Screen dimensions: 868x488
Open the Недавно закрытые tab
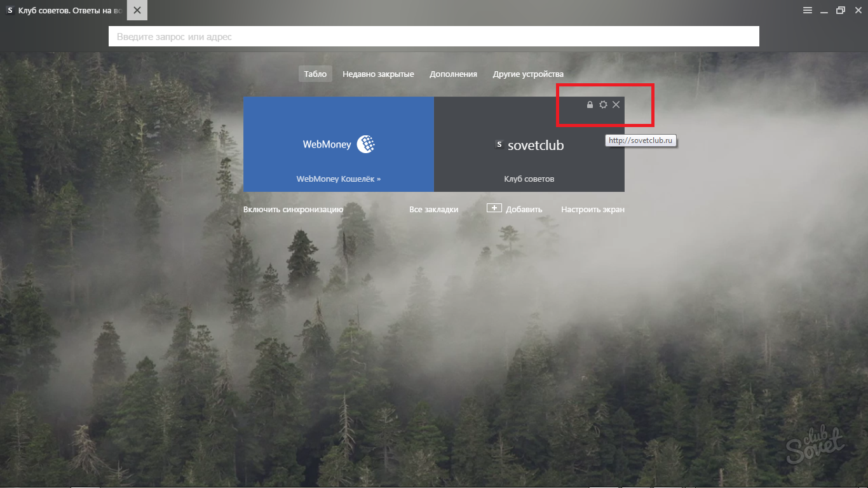(x=378, y=74)
